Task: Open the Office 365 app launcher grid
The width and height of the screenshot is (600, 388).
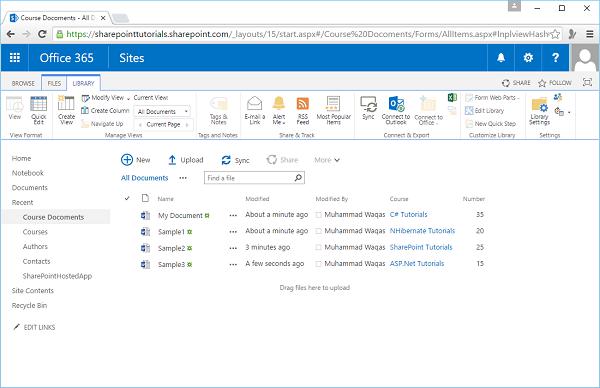Action: click(15, 58)
